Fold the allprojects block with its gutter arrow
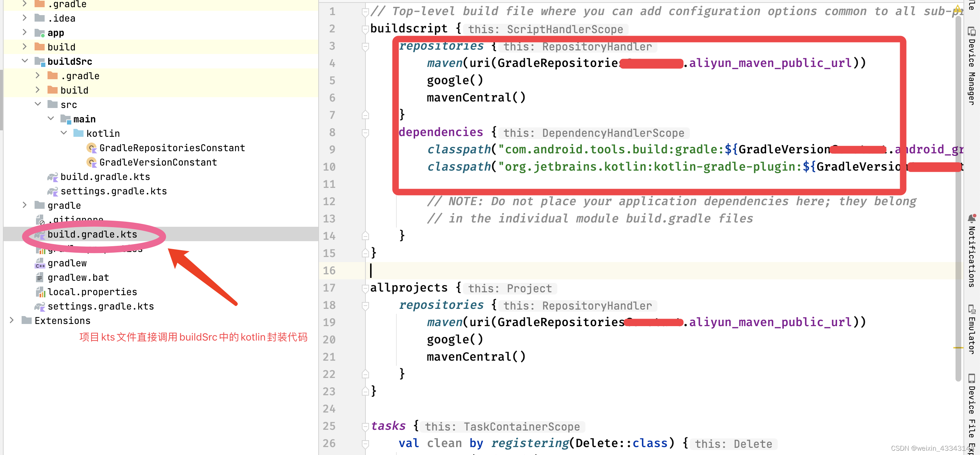The image size is (980, 455). point(365,288)
